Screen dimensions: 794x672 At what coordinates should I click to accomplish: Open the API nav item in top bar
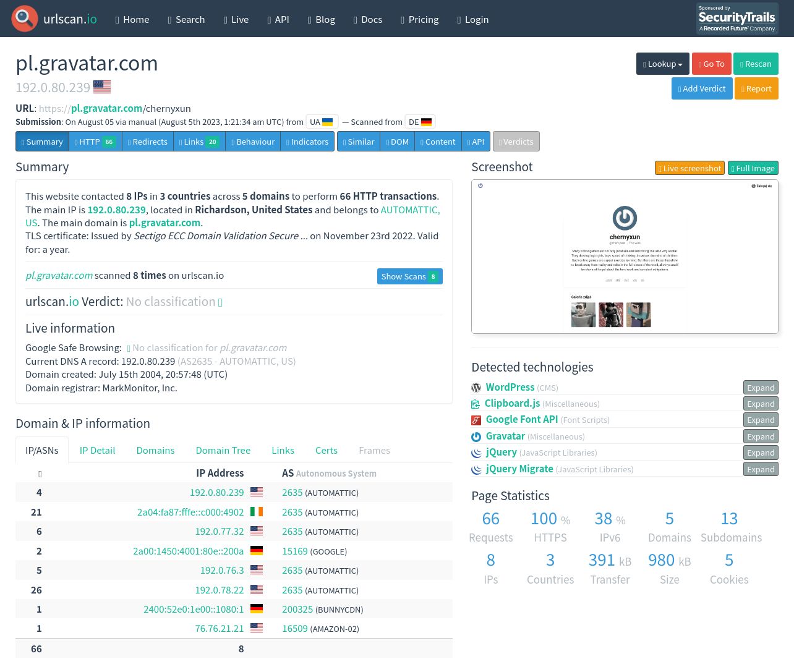tap(278, 19)
